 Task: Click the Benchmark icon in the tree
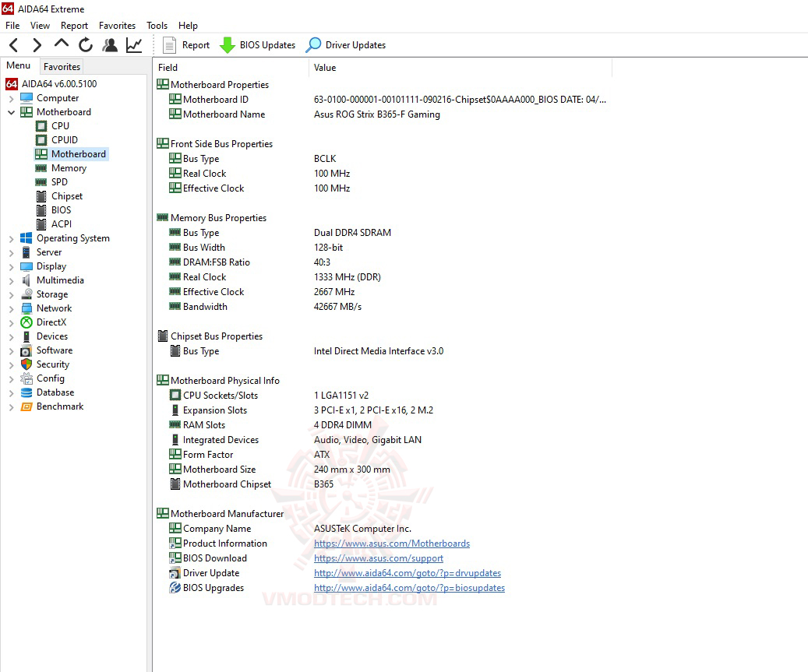[26, 406]
